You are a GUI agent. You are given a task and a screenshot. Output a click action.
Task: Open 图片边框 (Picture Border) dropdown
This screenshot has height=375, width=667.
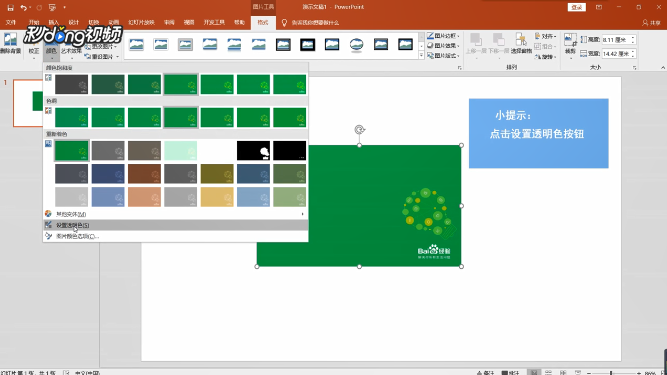pos(443,36)
